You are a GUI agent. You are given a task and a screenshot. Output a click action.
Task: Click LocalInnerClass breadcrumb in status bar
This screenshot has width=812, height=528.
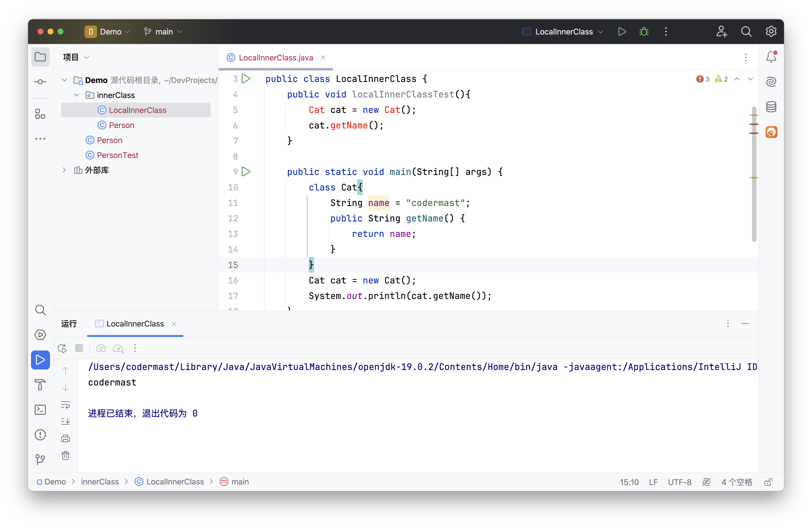point(169,481)
